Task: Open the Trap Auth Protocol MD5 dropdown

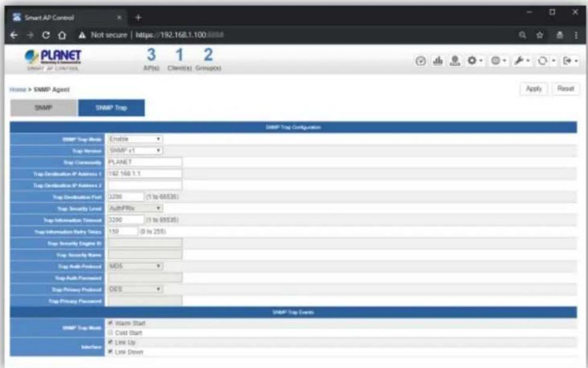Action: click(135, 266)
